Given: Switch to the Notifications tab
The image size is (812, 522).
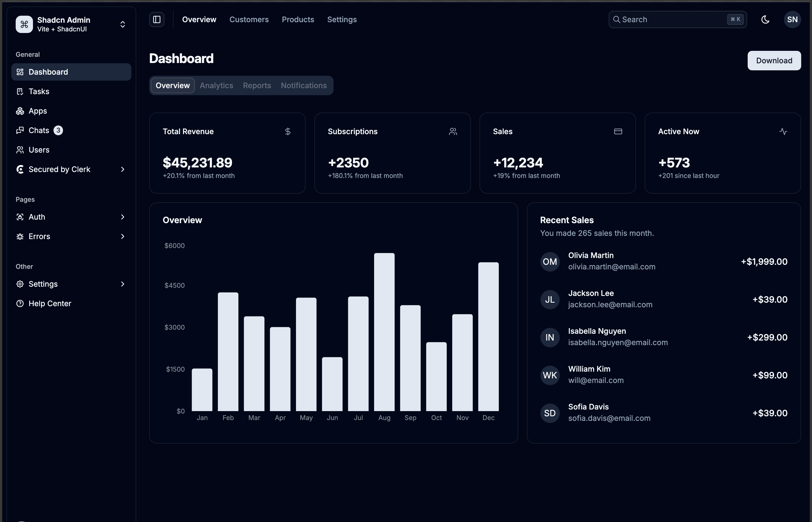Looking at the screenshot, I should pyautogui.click(x=304, y=85).
